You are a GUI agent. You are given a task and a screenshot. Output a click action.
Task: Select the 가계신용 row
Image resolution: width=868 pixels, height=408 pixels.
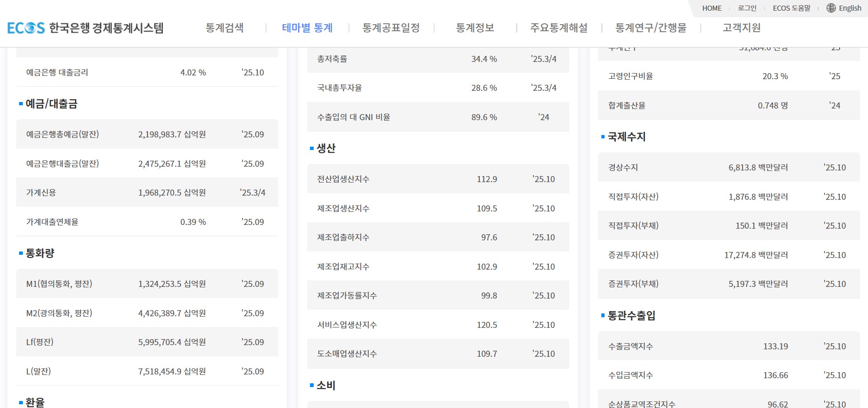[x=147, y=192]
